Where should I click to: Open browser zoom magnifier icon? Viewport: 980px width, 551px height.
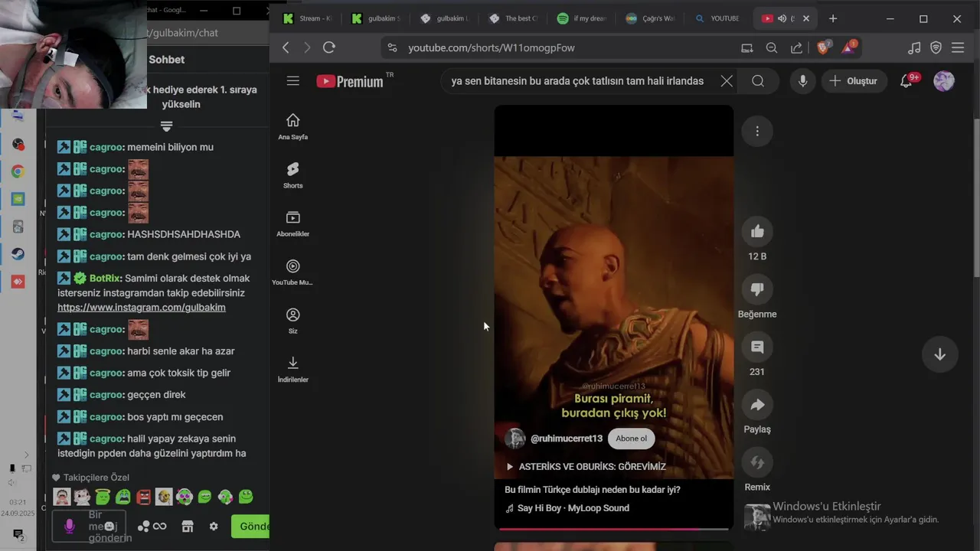click(x=772, y=47)
